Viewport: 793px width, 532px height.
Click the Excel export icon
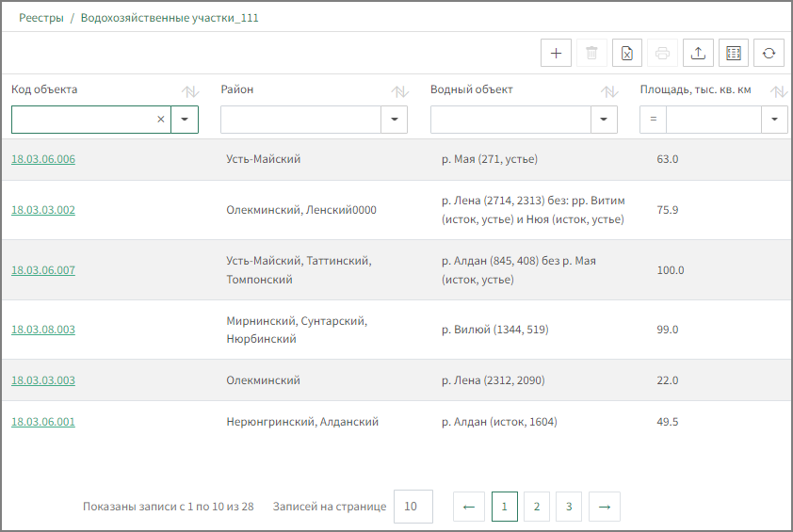coord(627,54)
